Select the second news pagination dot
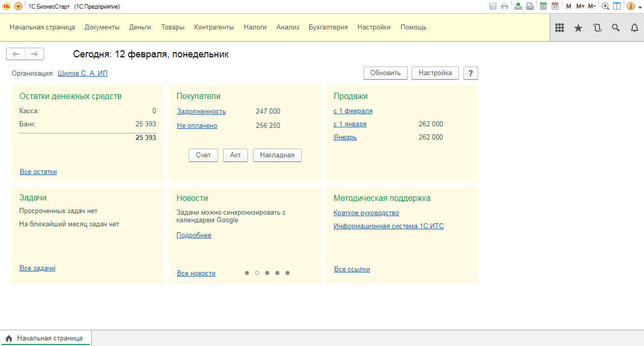Viewport: 644px width, 346px height. coord(257,273)
